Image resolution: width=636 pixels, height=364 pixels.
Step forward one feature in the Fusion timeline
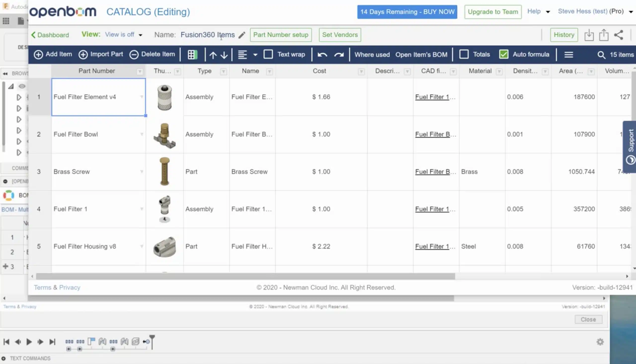pos(40,342)
